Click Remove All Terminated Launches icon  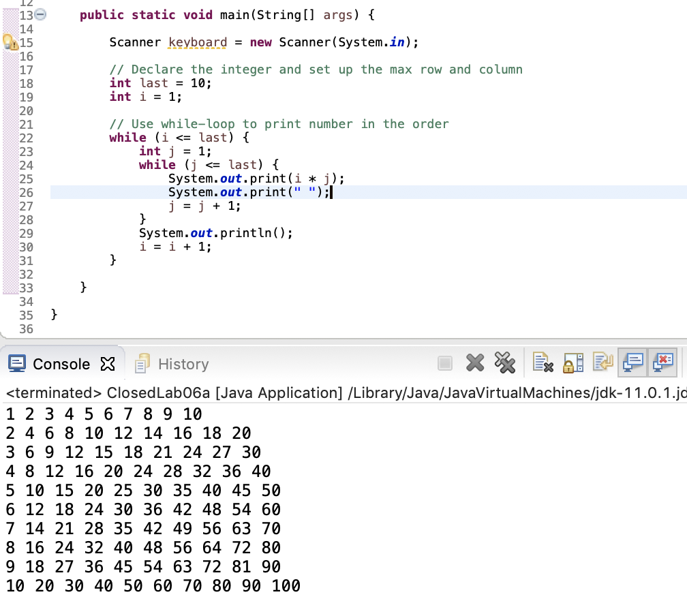click(505, 363)
